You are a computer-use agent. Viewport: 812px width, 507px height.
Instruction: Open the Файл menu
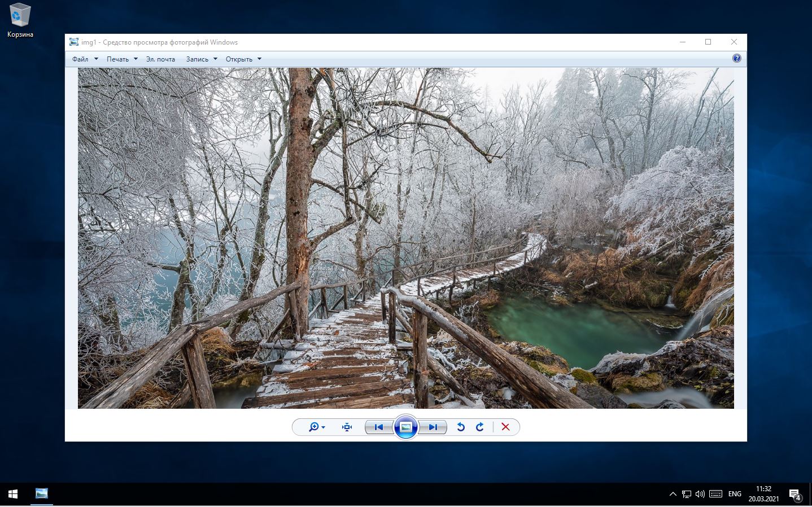pos(85,59)
